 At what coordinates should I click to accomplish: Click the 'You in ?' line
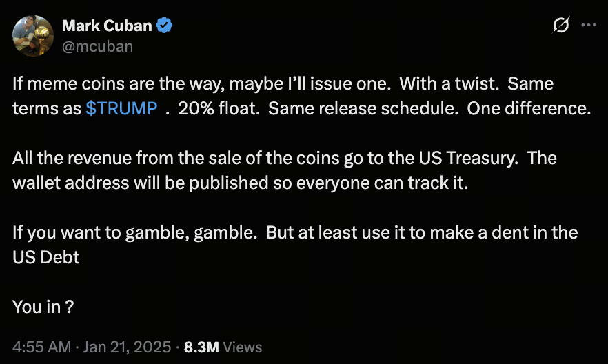tap(43, 307)
